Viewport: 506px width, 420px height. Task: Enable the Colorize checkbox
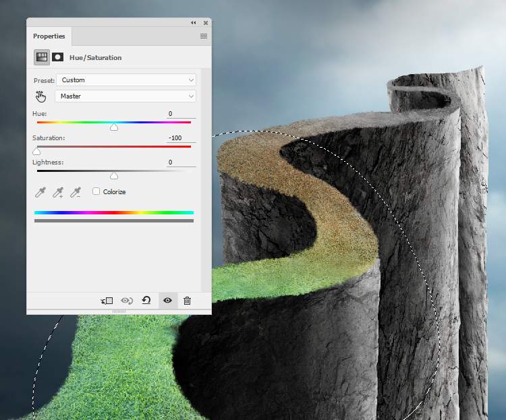[x=96, y=191]
